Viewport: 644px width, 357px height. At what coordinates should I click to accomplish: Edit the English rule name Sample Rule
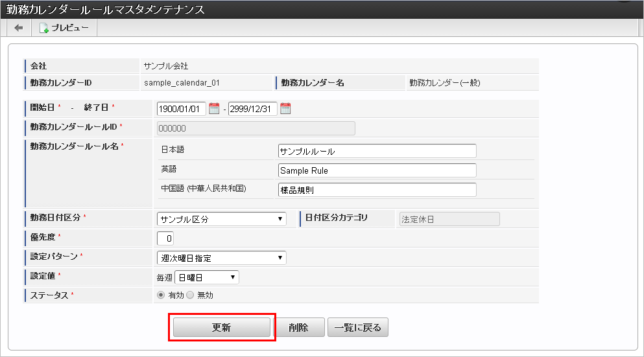tap(377, 170)
